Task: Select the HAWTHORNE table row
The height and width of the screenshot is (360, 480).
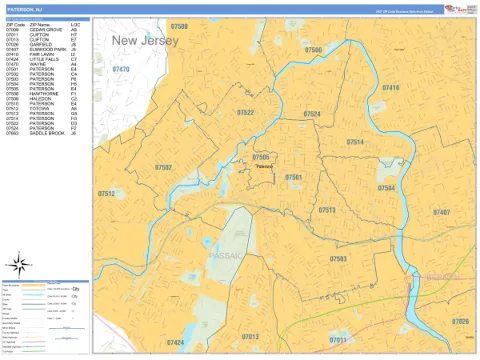Action: [41, 94]
